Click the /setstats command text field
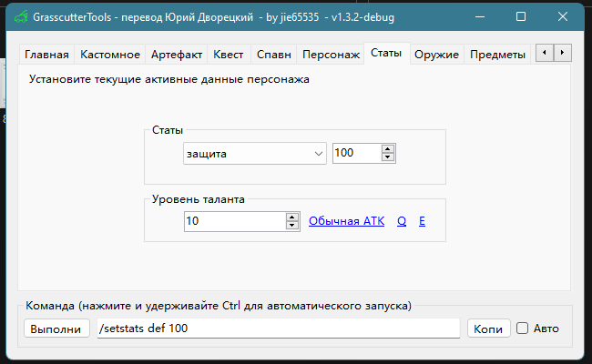This screenshot has height=364, width=592. [x=278, y=329]
